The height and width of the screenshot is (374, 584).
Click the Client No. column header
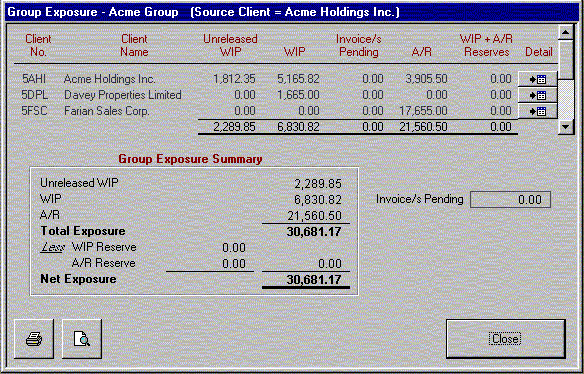38,45
